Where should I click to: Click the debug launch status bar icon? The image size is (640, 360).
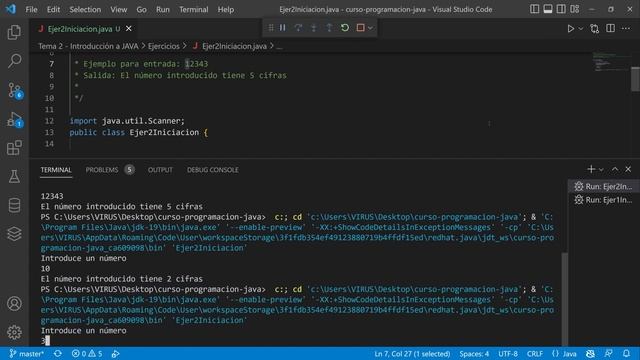point(116,353)
